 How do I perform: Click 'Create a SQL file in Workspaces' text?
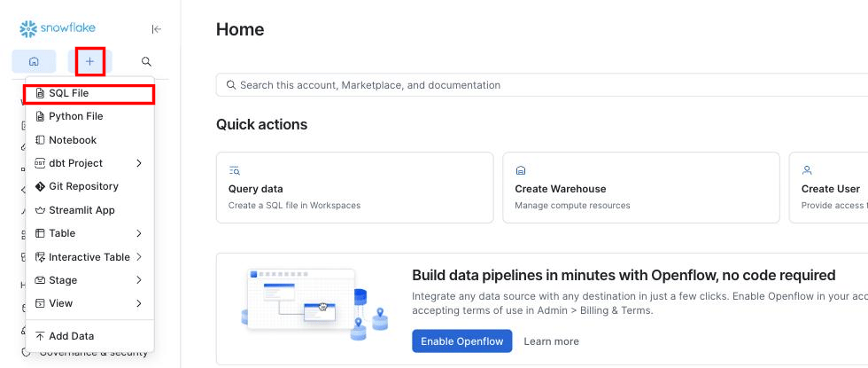click(294, 205)
